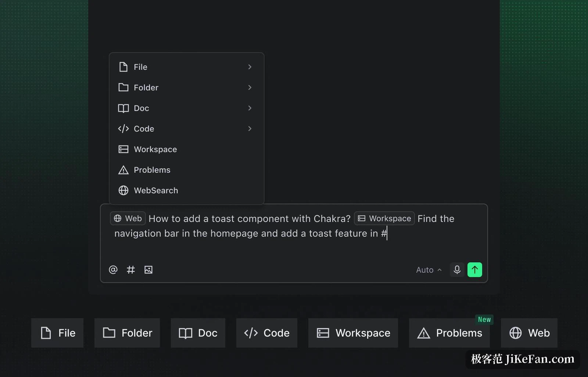
Task: Click the @ mention icon
Action: [x=113, y=270]
